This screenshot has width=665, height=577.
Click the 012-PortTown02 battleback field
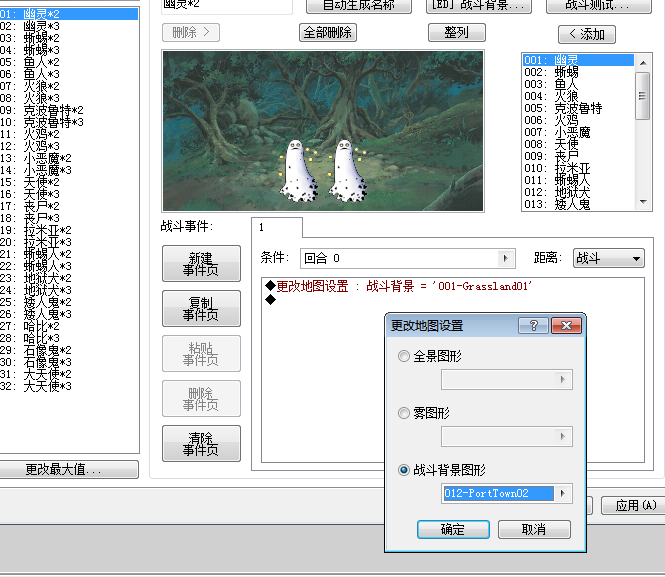498,493
